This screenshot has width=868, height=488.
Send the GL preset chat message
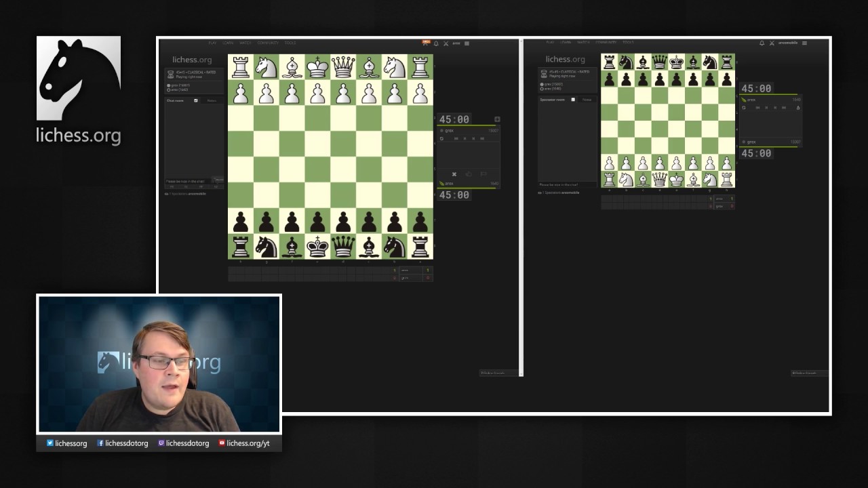tap(186, 187)
